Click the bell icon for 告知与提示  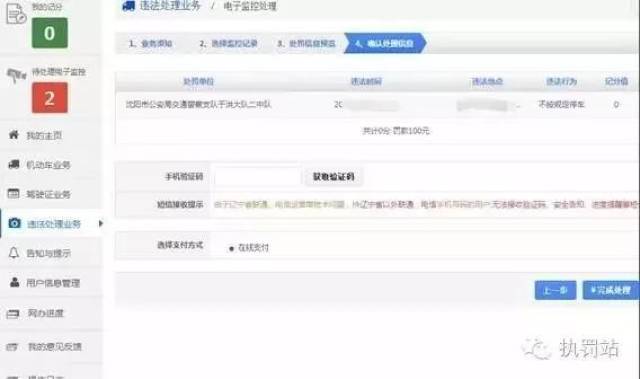pyautogui.click(x=14, y=253)
